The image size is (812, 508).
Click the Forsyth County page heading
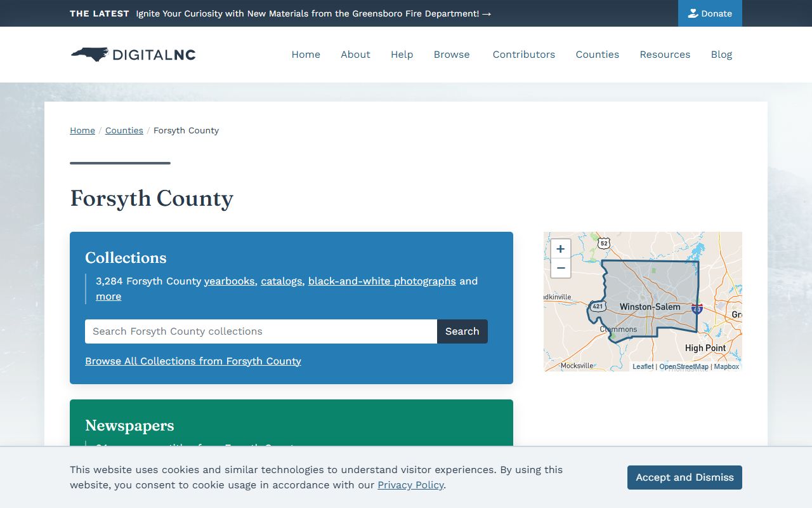(x=152, y=198)
